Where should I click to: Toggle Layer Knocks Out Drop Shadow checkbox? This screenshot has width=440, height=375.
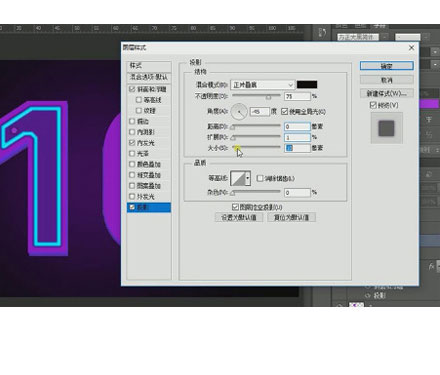pyautogui.click(x=235, y=207)
